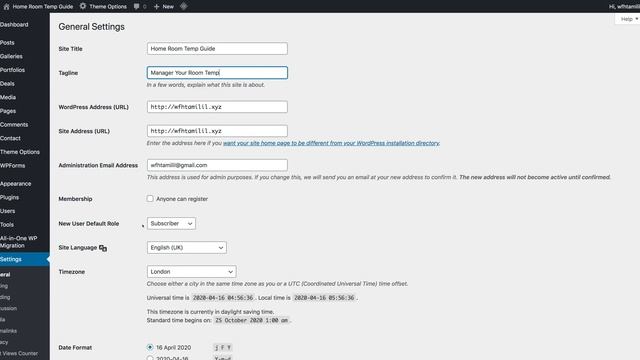Click the home icon in admin bar
This screenshot has width=640, height=360.
(6, 7)
